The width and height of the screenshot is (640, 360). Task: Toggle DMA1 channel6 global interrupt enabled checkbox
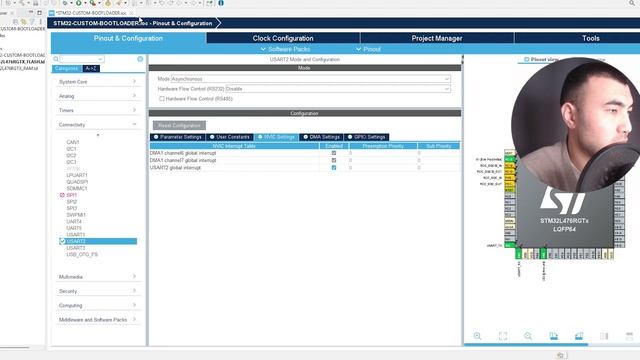(334, 153)
